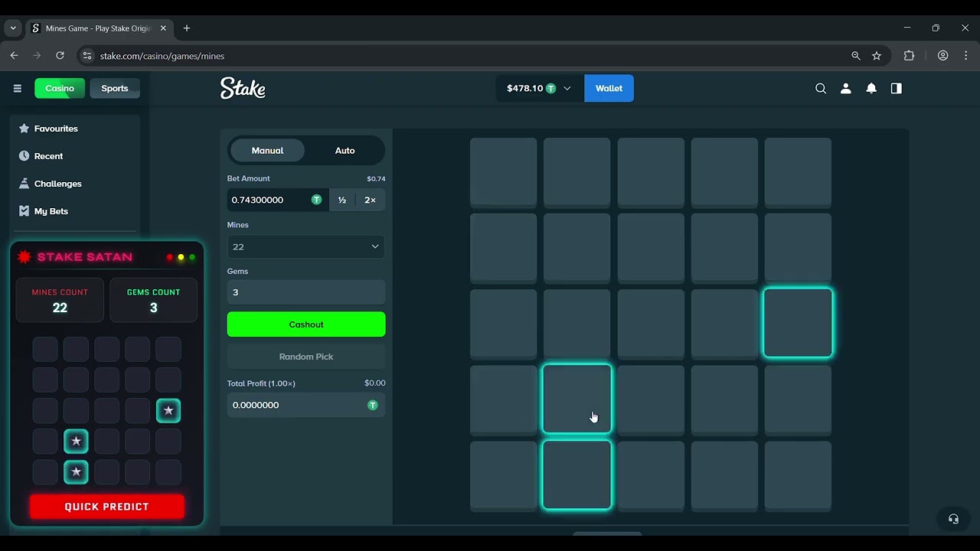Close the Mines Game browser tab
Viewport: 980px width, 551px height.
tap(163, 28)
